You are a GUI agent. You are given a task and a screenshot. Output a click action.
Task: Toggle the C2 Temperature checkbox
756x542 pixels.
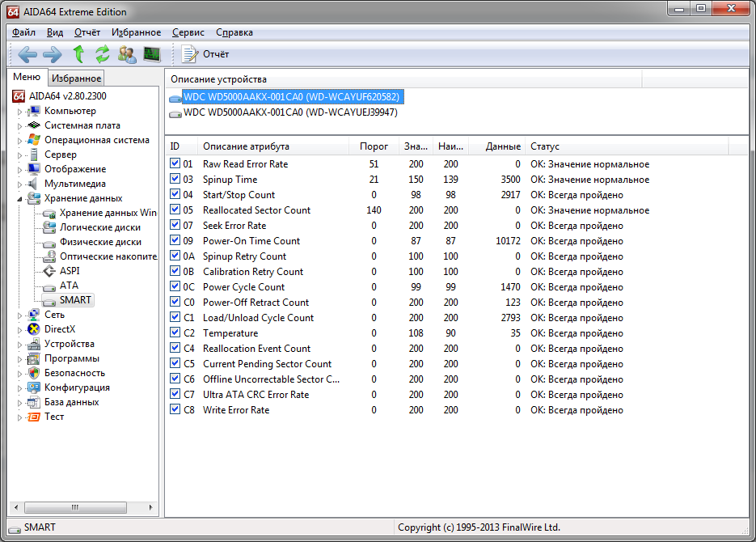click(x=175, y=332)
